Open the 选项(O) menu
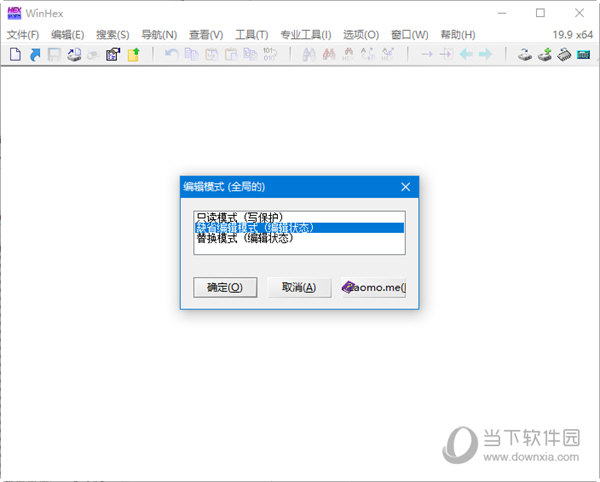 coord(361,35)
